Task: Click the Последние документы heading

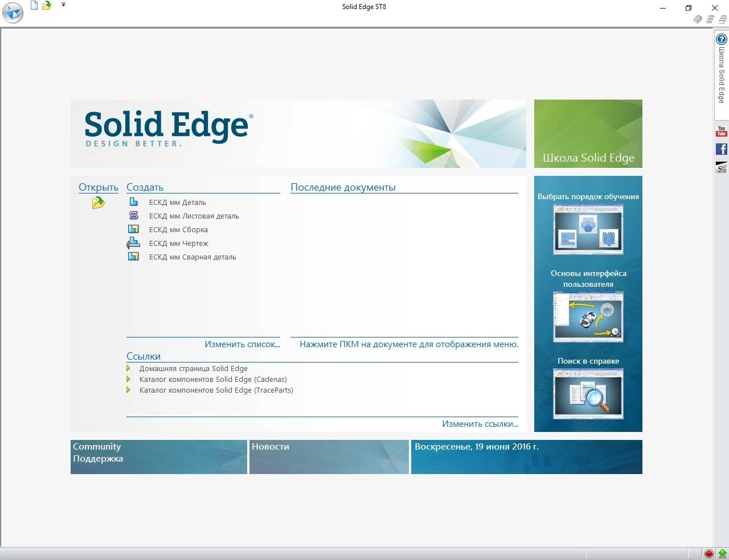Action: pos(343,187)
